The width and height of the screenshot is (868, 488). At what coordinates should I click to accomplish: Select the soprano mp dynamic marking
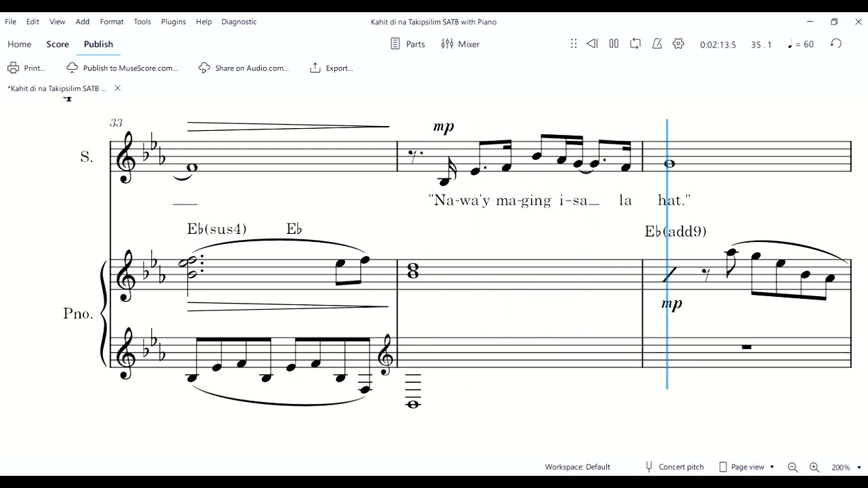(444, 127)
